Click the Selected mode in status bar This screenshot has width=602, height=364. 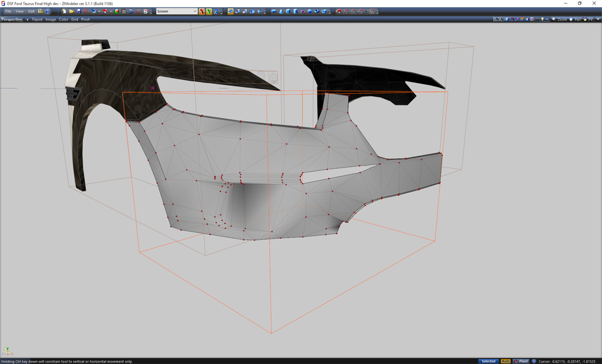tap(488, 361)
